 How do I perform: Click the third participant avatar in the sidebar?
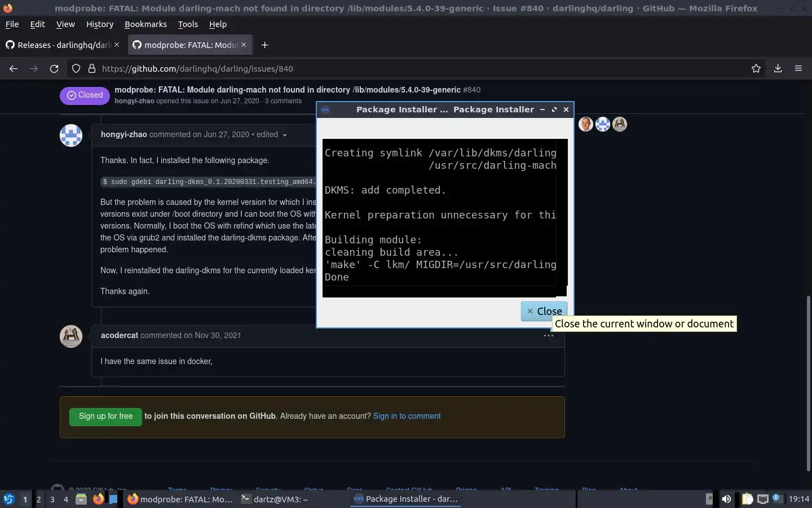pyautogui.click(x=620, y=124)
